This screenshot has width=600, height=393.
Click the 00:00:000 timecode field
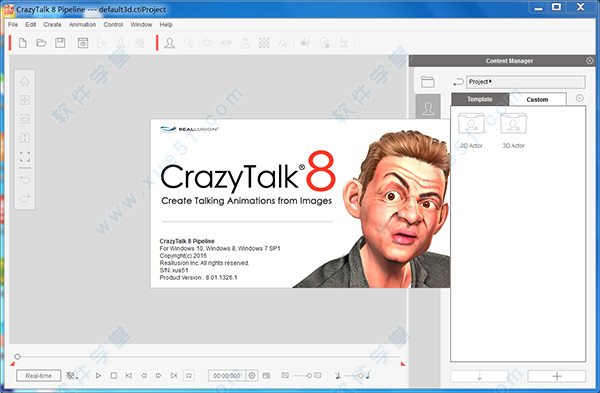coord(227,376)
